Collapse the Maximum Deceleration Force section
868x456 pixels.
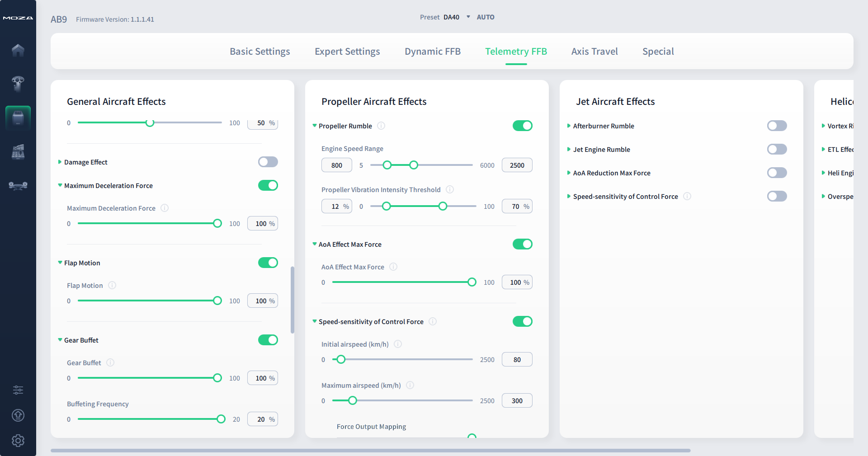(60, 185)
